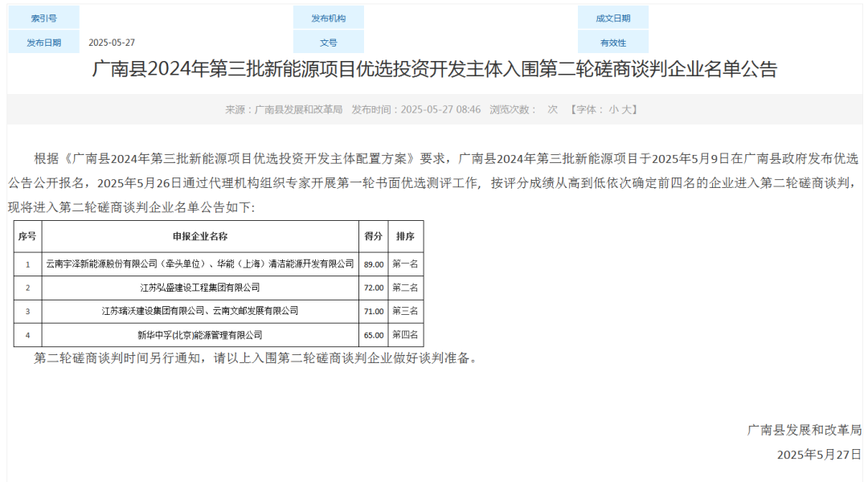Click the 发布日期 label cell
This screenshot has width=868, height=482.
[x=43, y=42]
